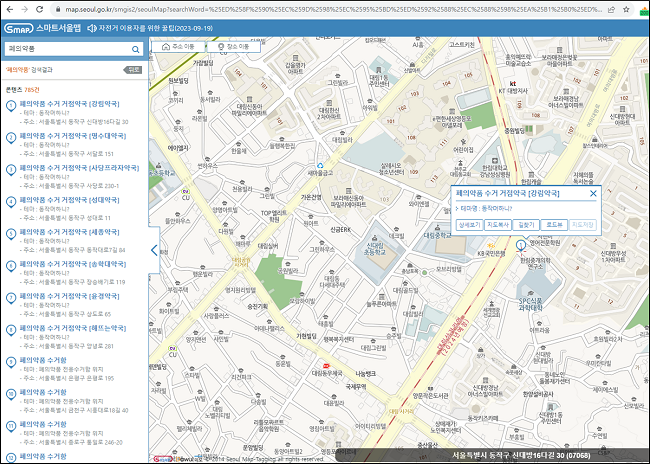This screenshot has height=464, width=650.
Task: Click the bottom status address 신대방16다길 30 (07068)
Action: pos(521,456)
